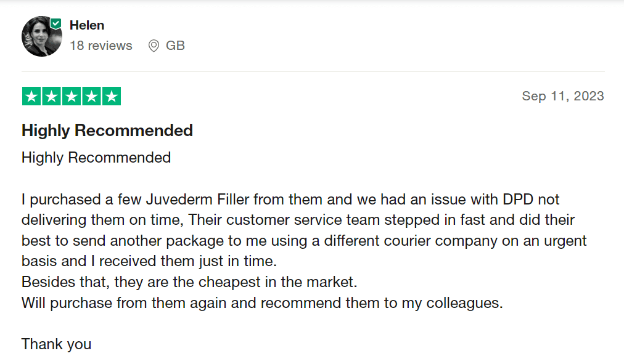Viewport: 624px width, 364px height.
Task: Click the Sep 11, 2023 review date
Action: pos(563,96)
